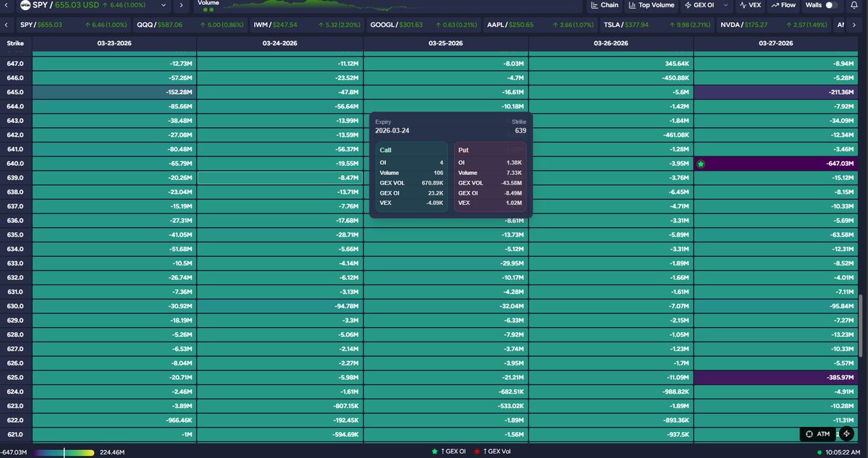Click the Flow trending-arrow icon
The width and height of the screenshot is (868, 458).
(775, 6)
